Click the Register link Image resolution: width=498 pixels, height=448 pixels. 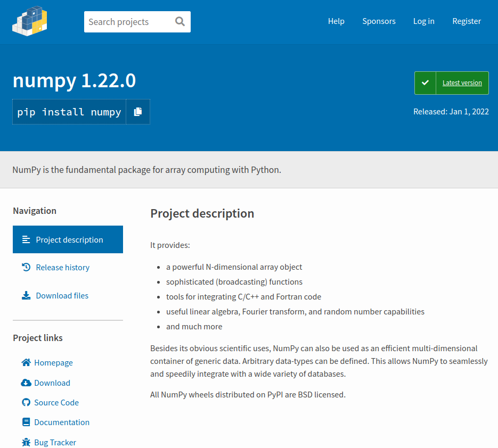466,21
